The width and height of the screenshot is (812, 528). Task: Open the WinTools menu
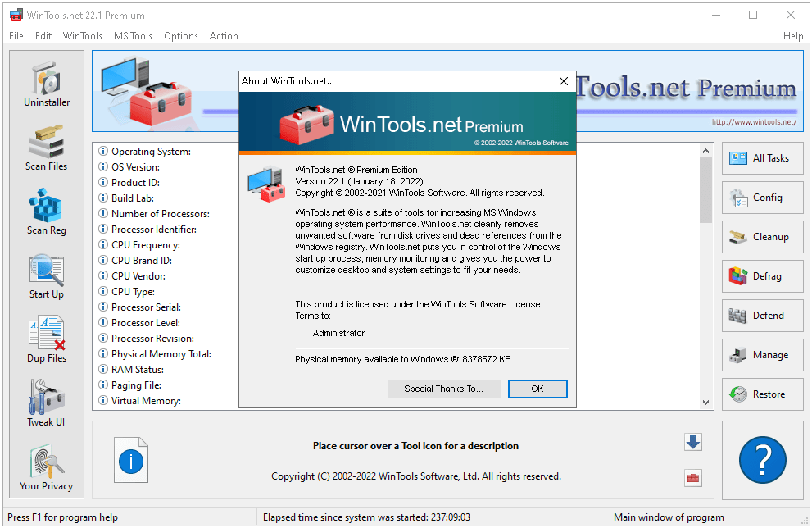tap(82, 36)
